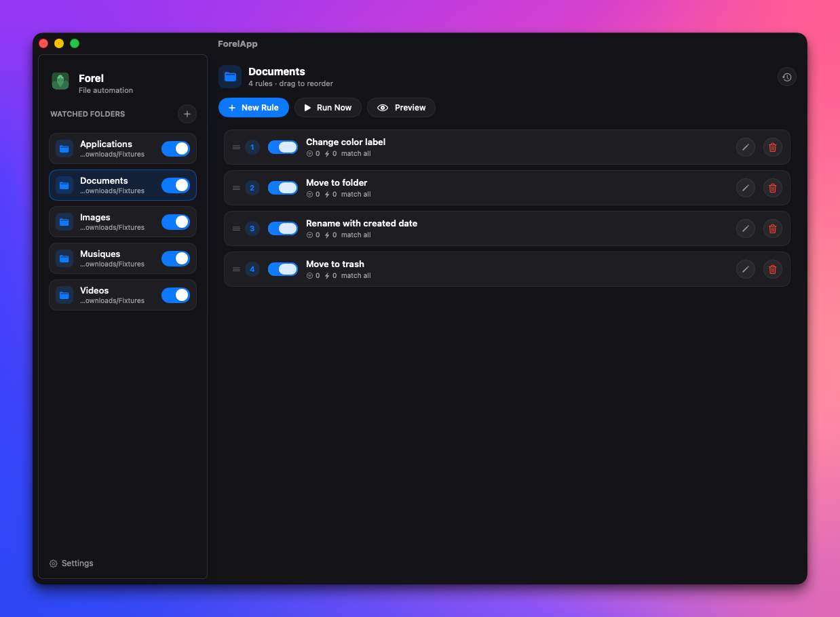Toggle off Rename with created date rule
840x617 pixels.
coord(283,228)
